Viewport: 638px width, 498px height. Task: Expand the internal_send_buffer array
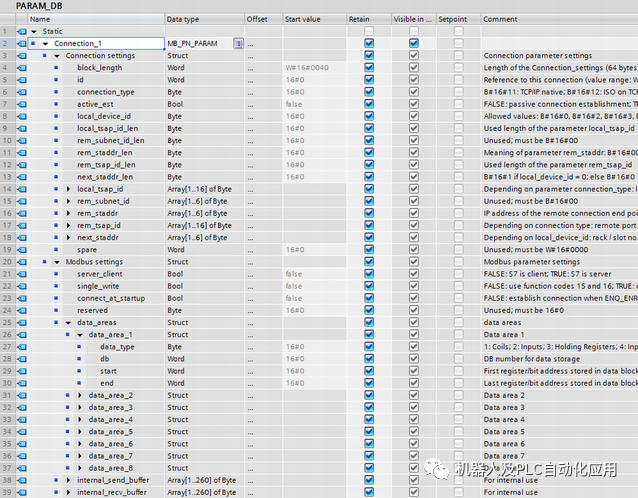68,480
